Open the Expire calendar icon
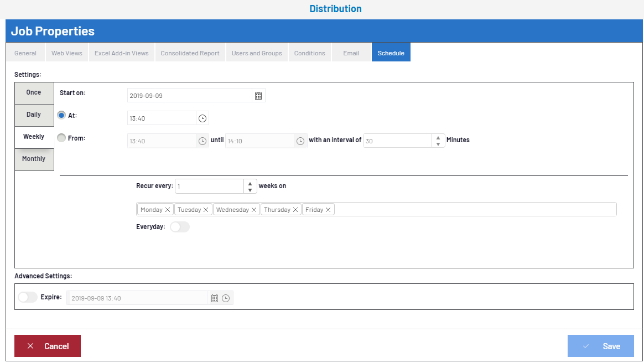This screenshot has width=644, height=363. pos(215,298)
